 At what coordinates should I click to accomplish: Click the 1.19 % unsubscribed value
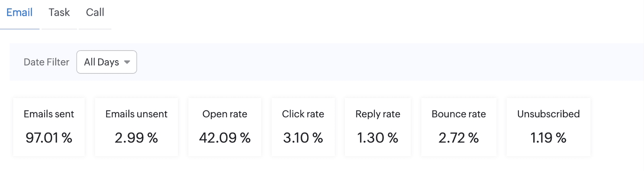(548, 138)
